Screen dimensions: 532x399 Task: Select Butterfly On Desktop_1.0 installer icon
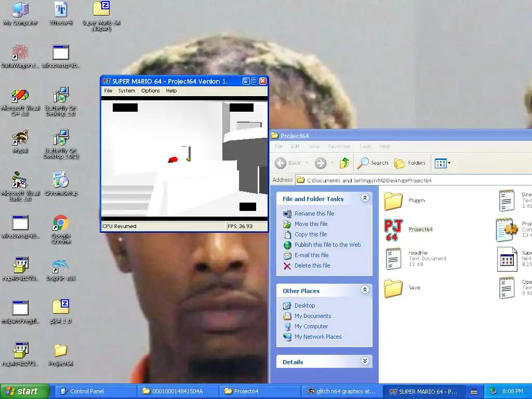point(61,101)
